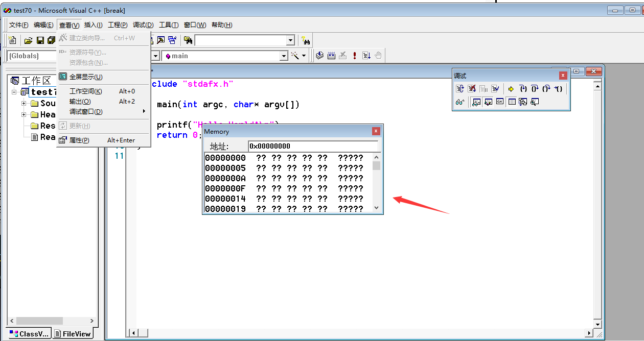Click the Step Into braces icon

523,89
